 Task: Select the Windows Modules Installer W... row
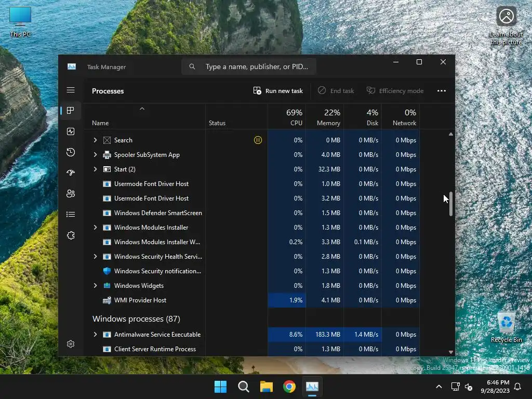(252, 242)
